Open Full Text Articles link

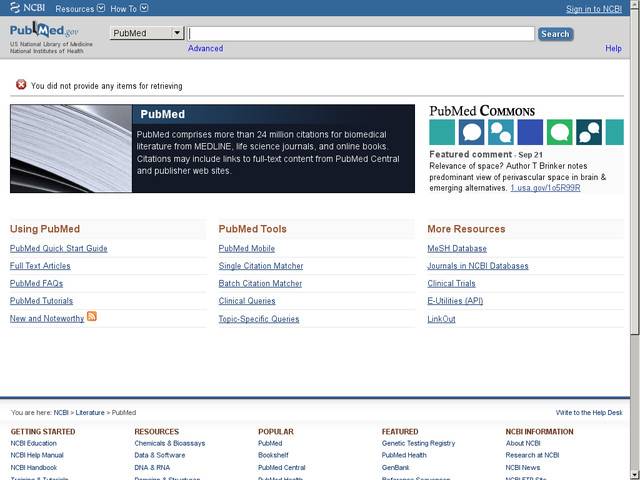coord(40,266)
